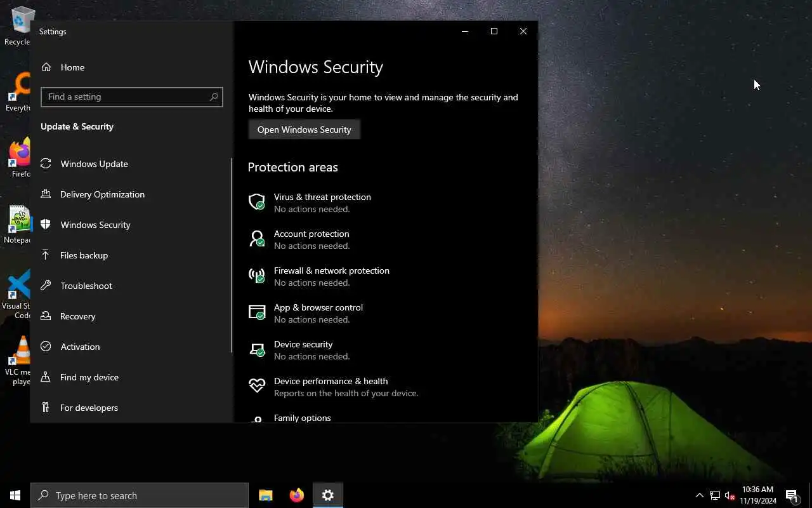
Task: Select Firefox desktop shortcut icon
Action: pos(20,159)
